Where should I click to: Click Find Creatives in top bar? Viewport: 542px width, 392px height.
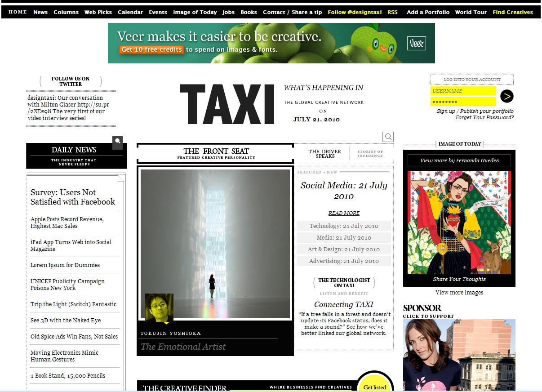tap(513, 12)
